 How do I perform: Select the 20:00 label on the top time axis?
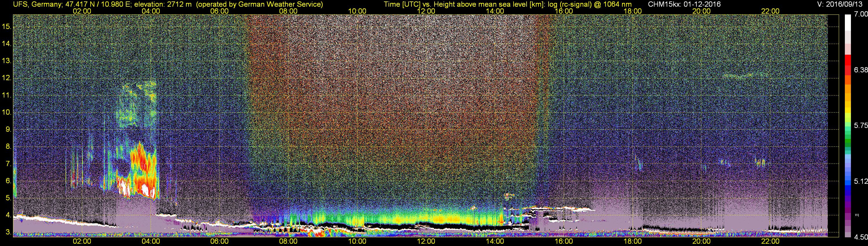(x=702, y=11)
